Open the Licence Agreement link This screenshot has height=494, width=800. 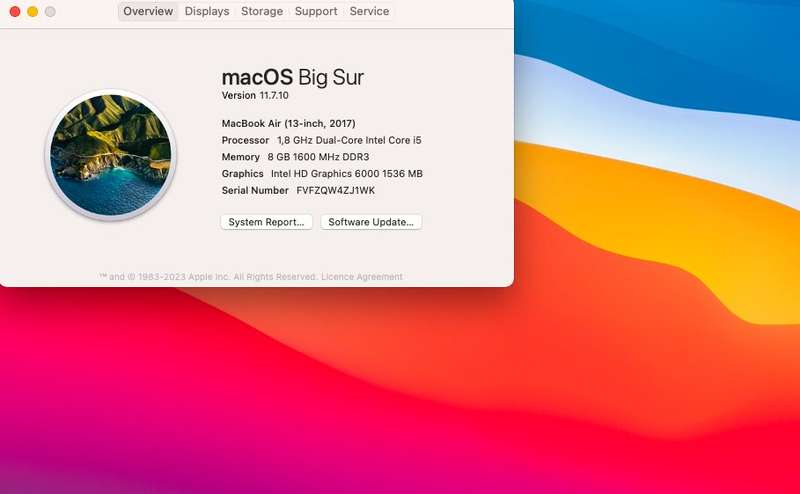tap(362, 277)
